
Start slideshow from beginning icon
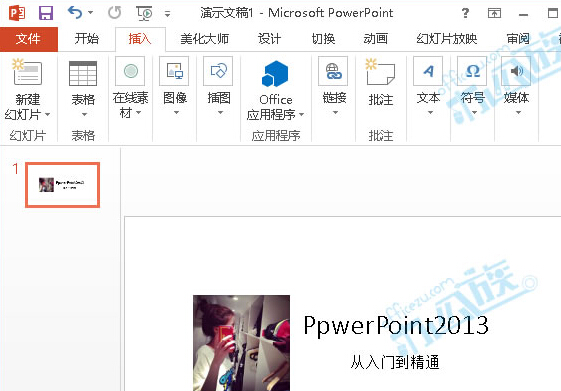point(145,13)
